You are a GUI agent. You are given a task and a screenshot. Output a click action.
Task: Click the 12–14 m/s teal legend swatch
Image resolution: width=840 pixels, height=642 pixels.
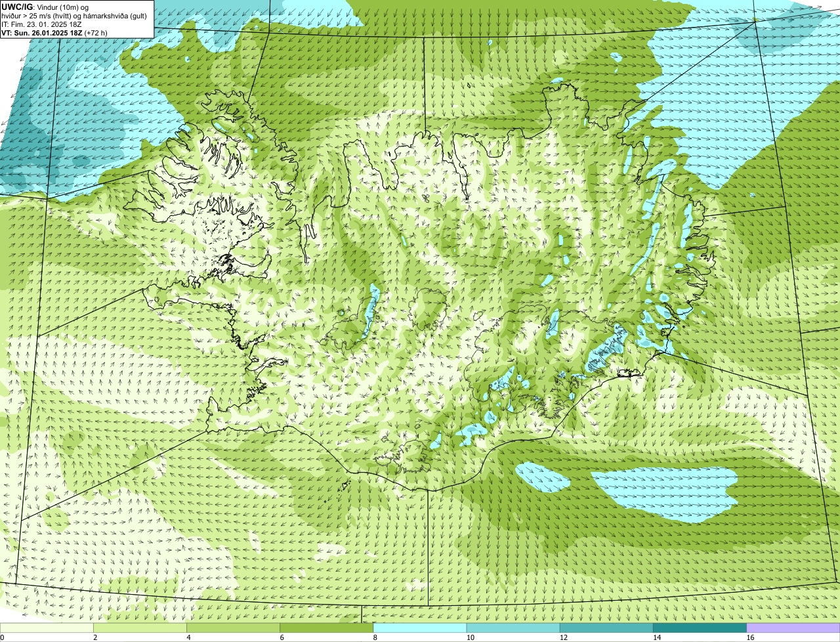(x=606, y=628)
